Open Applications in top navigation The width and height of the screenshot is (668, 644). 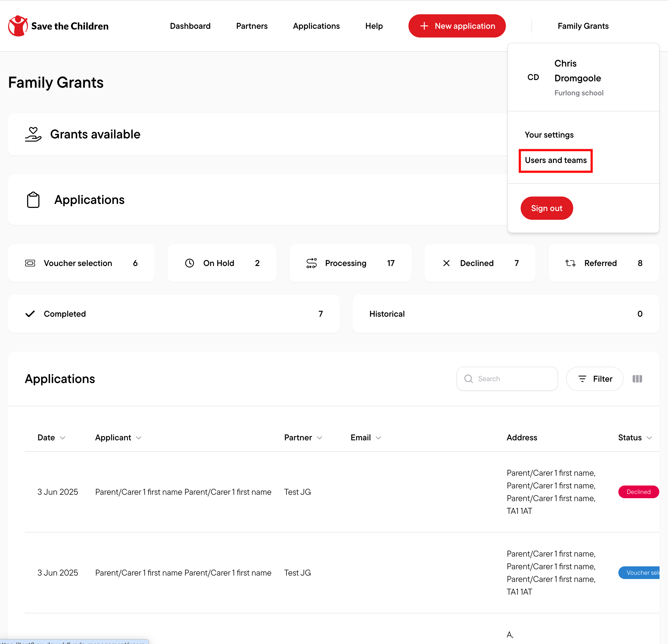coord(316,26)
